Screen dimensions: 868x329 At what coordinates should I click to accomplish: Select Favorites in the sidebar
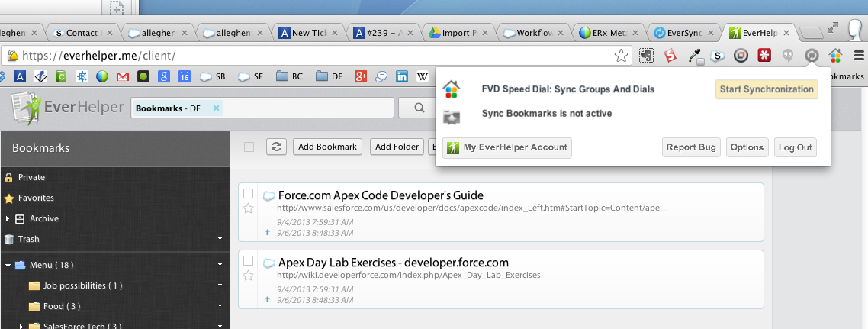click(x=36, y=198)
